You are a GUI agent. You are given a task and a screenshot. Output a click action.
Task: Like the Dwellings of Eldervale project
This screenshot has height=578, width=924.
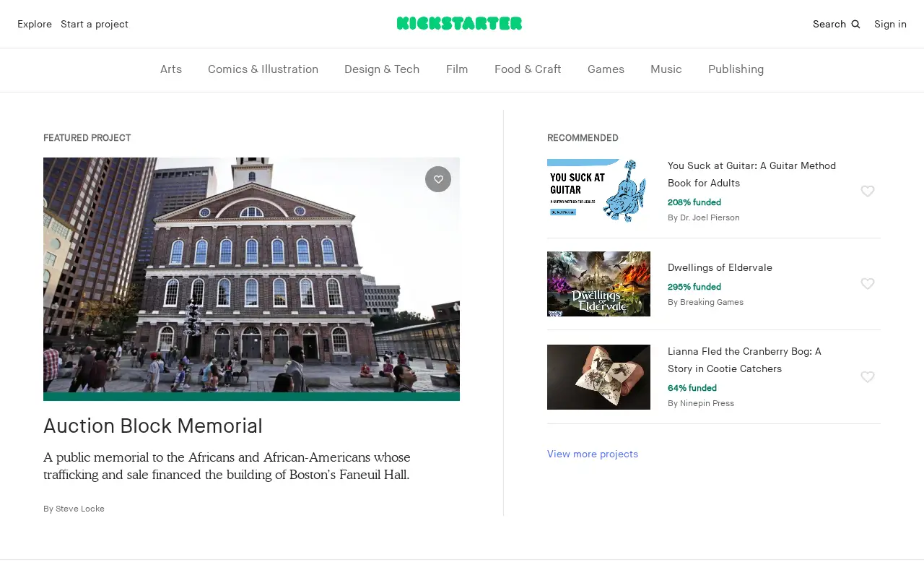point(868,284)
